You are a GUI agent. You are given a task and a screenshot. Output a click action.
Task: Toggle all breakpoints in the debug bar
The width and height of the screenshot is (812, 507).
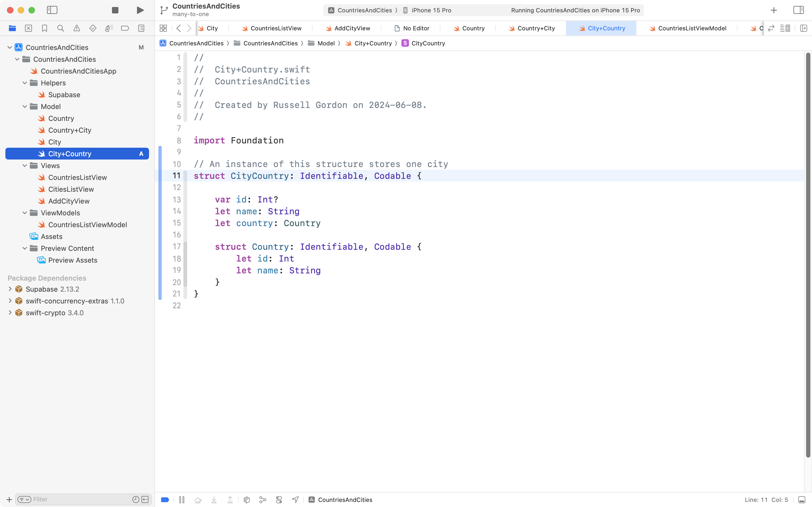[x=165, y=500]
